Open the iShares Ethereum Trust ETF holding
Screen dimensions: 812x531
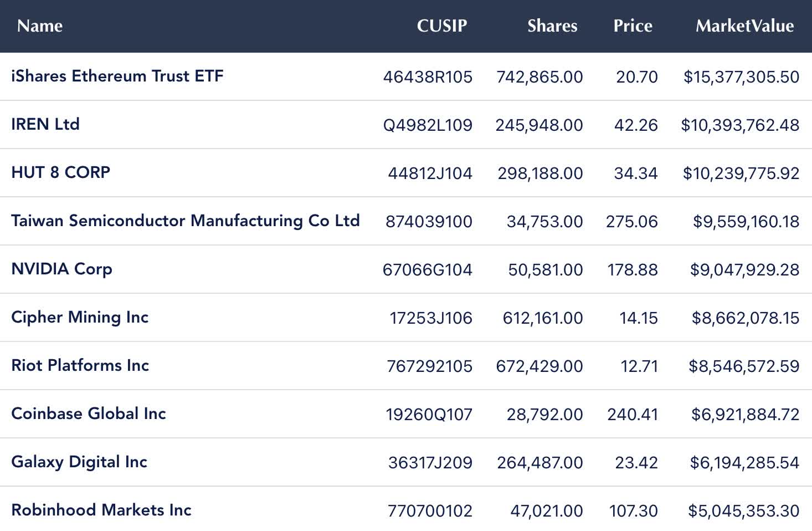pyautogui.click(x=117, y=76)
